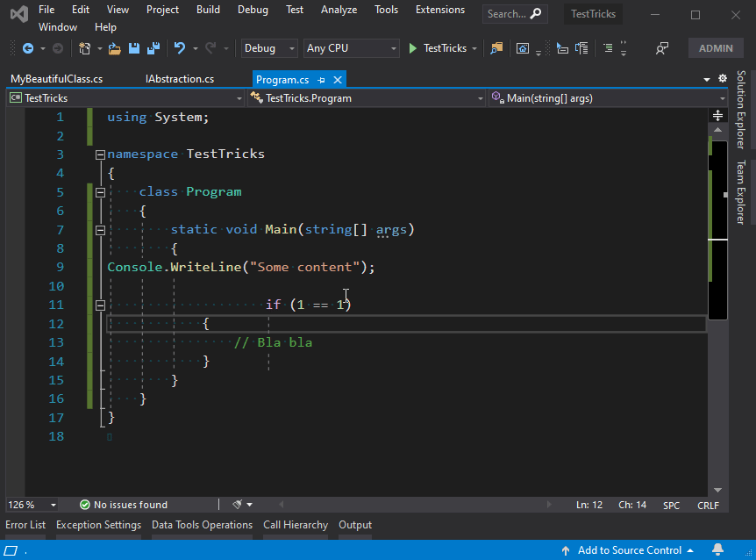Open the Solution Configurations Debug dropdown
Viewport: 756px width, 560px height.
click(x=269, y=48)
